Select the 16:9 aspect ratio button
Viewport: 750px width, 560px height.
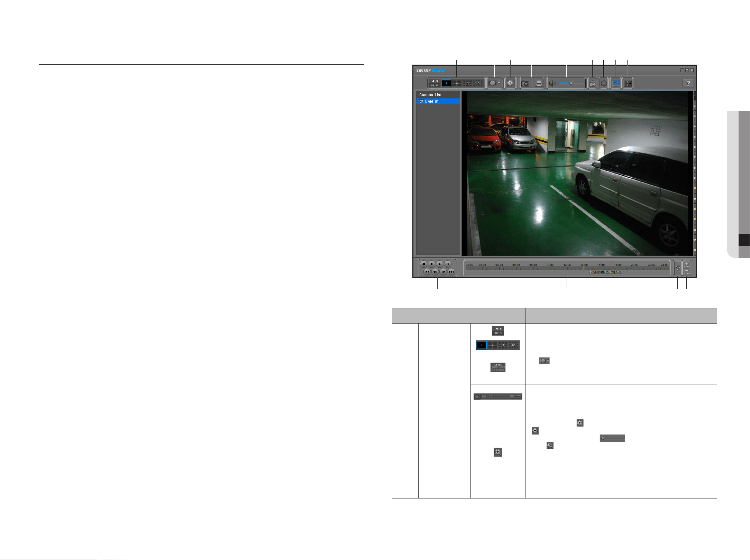tap(435, 85)
